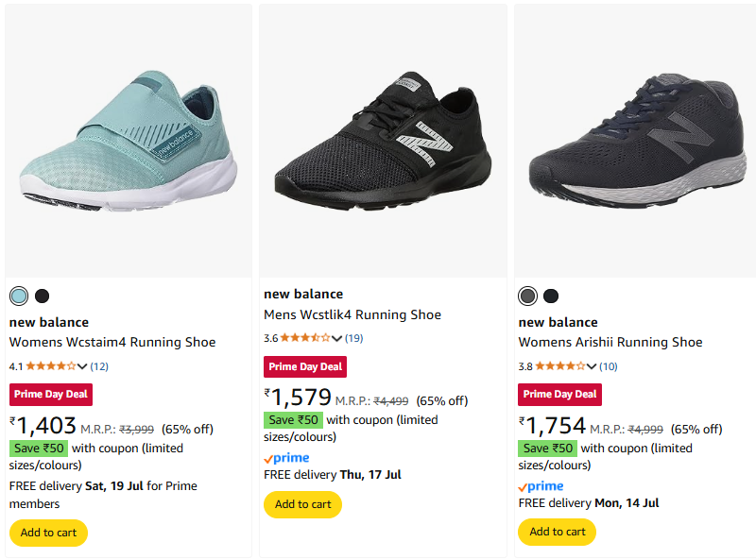Add Womens Wcstaim4 shoe to cart
The height and width of the screenshot is (559, 756).
(48, 533)
